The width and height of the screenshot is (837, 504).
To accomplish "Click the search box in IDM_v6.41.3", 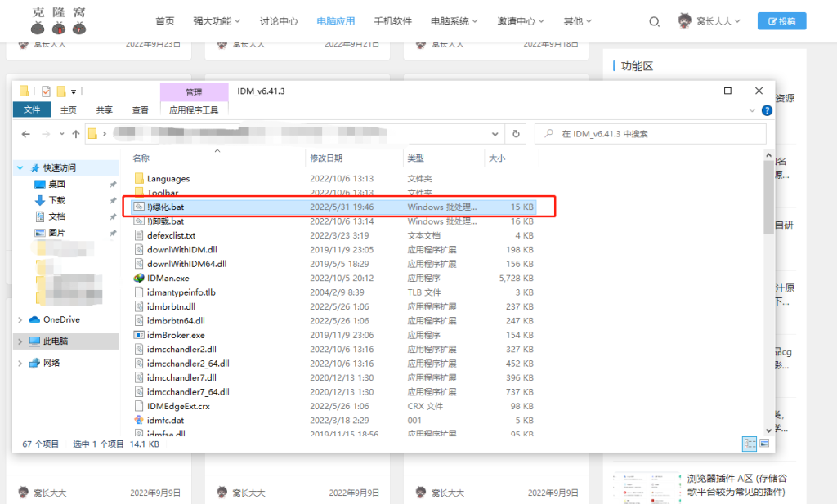I will pyautogui.click(x=650, y=134).
